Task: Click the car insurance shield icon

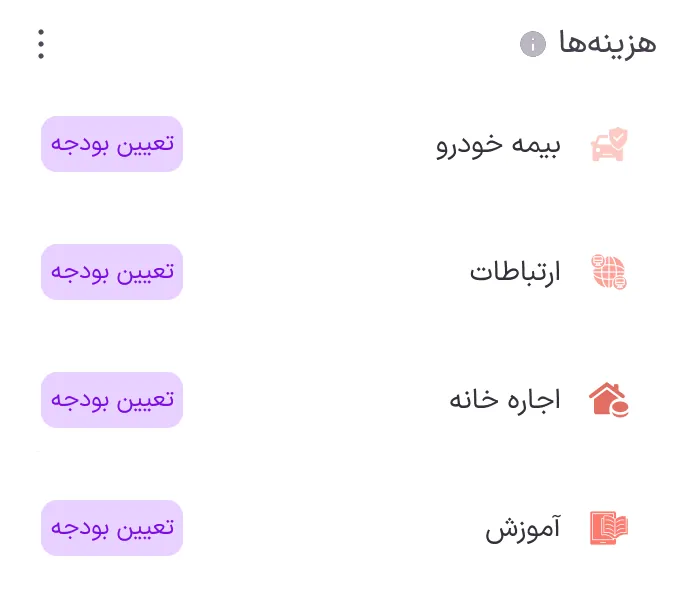Action: click(609, 145)
